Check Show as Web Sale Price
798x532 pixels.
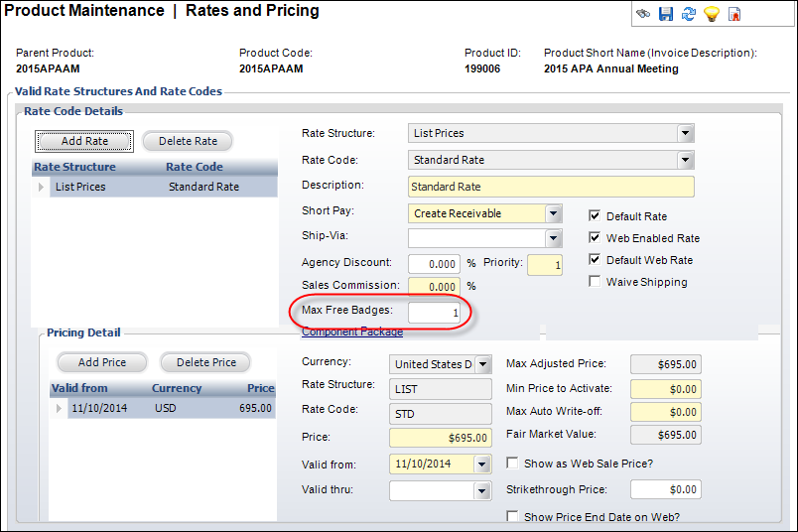click(512, 463)
